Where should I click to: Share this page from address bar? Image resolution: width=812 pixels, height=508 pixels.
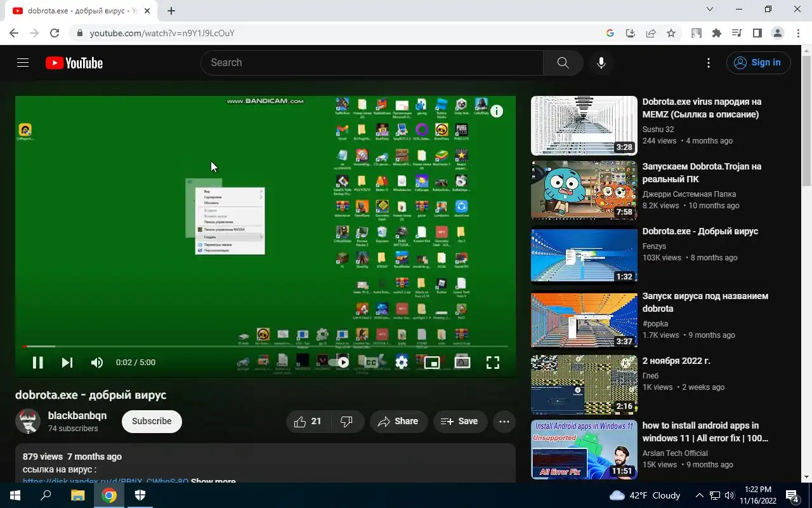651,33
